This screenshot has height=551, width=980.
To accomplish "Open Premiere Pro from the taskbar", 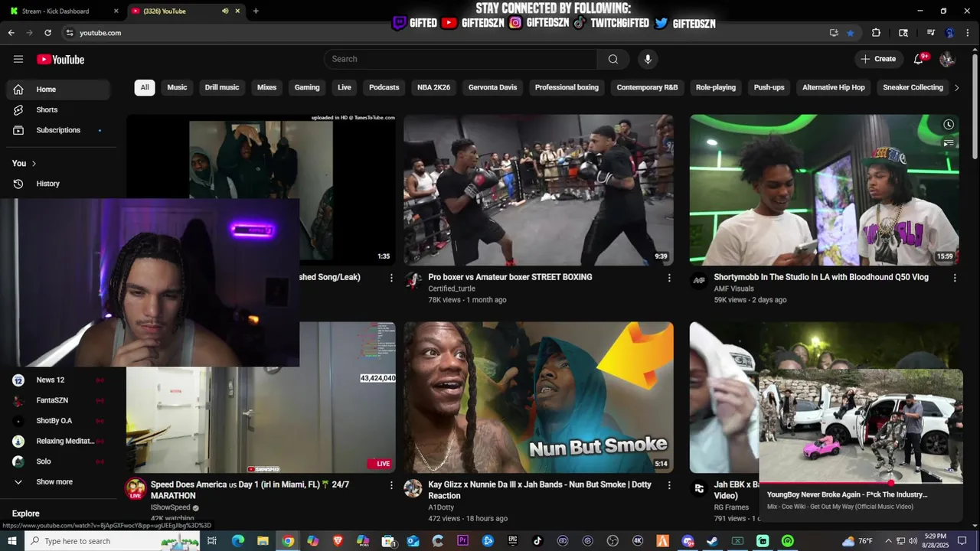I will [x=463, y=541].
